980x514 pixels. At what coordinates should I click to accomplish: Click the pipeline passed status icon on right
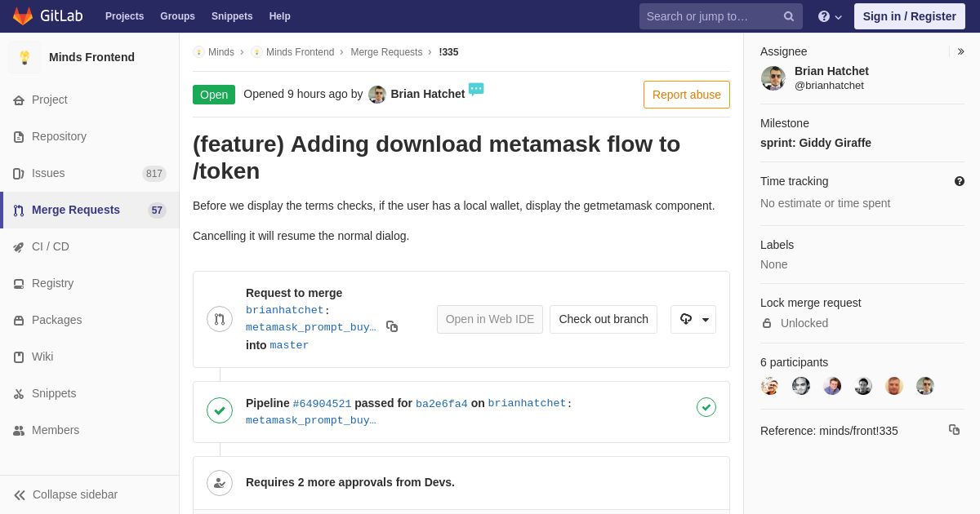coord(706,407)
